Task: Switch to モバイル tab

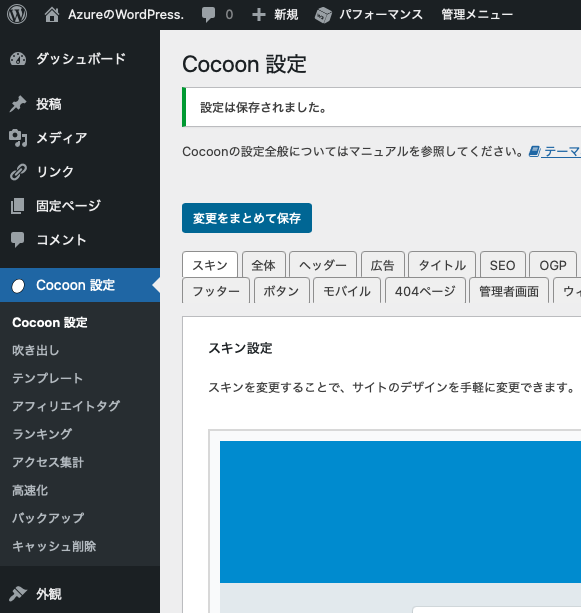Action: [347, 291]
